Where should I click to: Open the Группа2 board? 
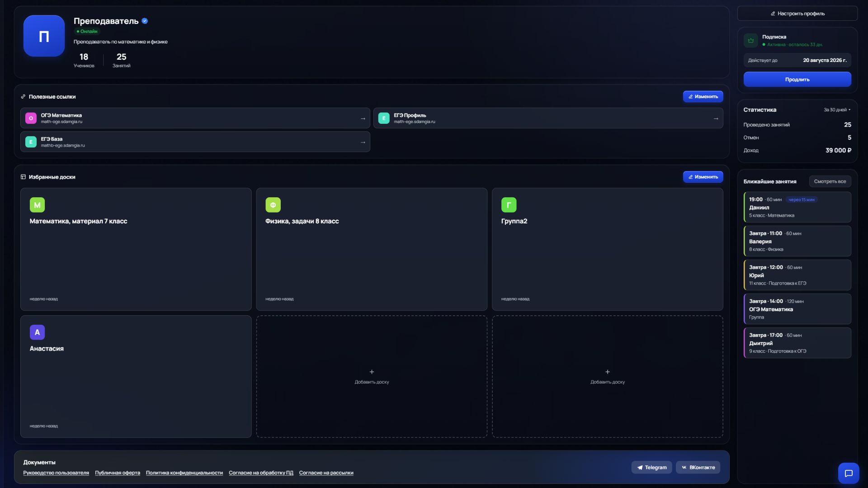click(x=607, y=249)
